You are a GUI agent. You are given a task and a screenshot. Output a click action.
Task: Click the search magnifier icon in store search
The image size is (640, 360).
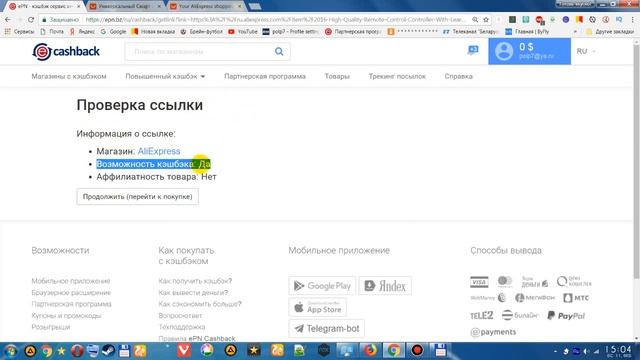(x=279, y=51)
